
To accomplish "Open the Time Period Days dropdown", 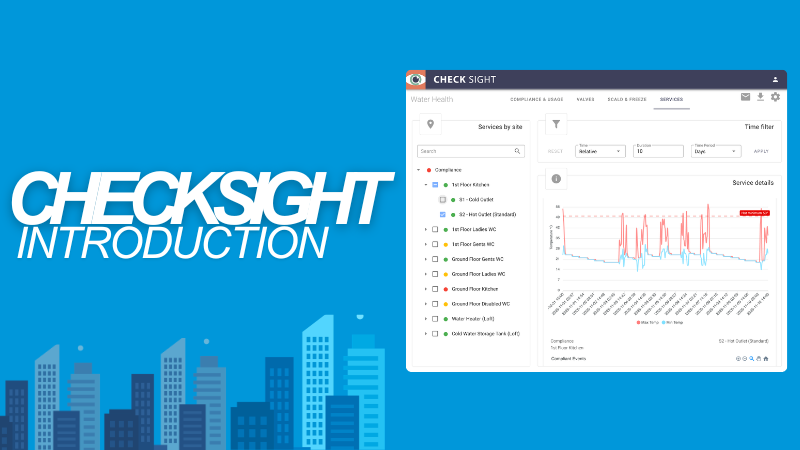I will point(716,151).
